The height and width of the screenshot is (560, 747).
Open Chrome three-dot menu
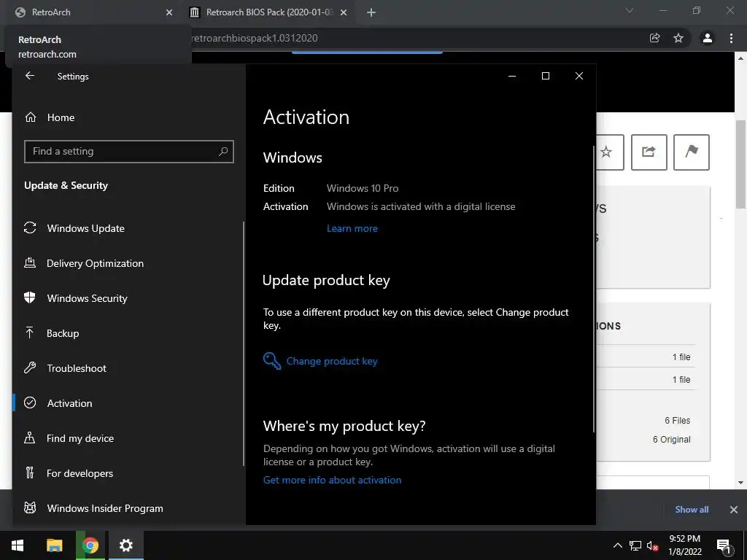pyautogui.click(x=731, y=38)
